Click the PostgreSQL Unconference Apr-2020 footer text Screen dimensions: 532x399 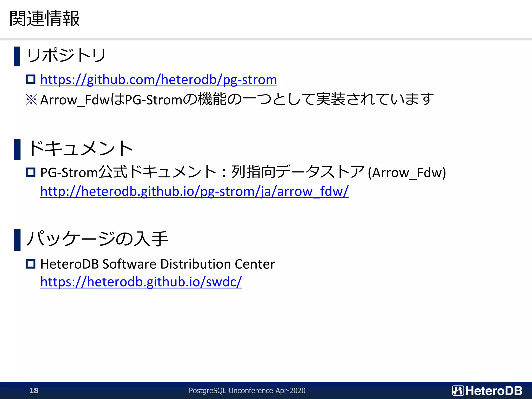tap(247, 390)
